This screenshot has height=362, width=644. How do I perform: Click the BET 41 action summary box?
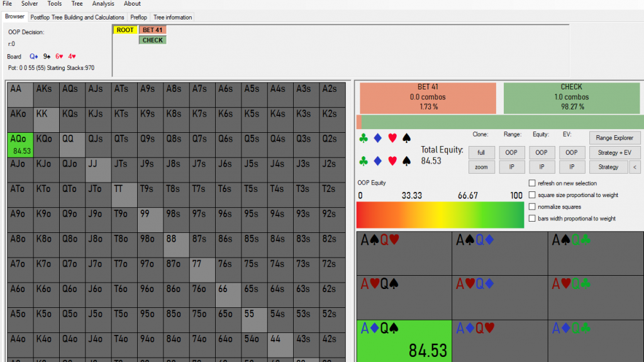[428, 98]
